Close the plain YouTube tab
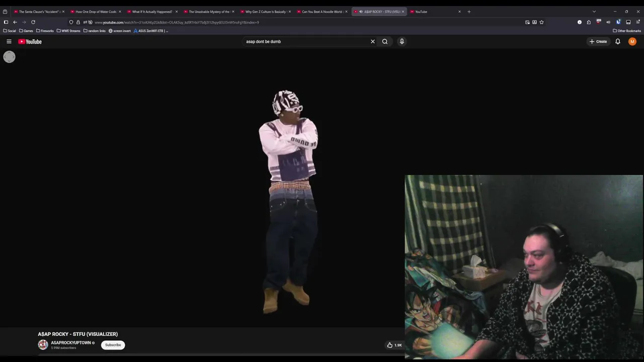 459,12
